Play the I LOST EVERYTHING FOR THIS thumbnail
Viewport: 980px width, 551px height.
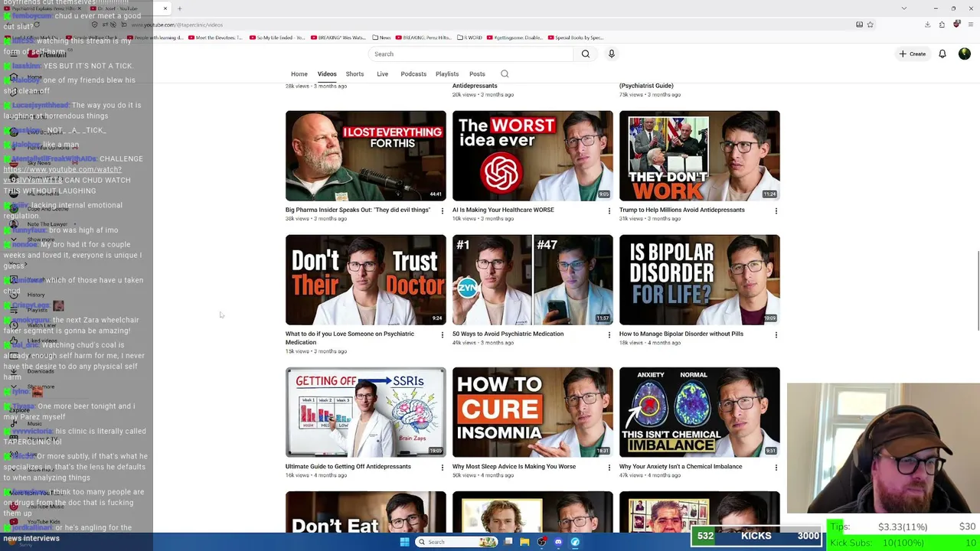(366, 156)
